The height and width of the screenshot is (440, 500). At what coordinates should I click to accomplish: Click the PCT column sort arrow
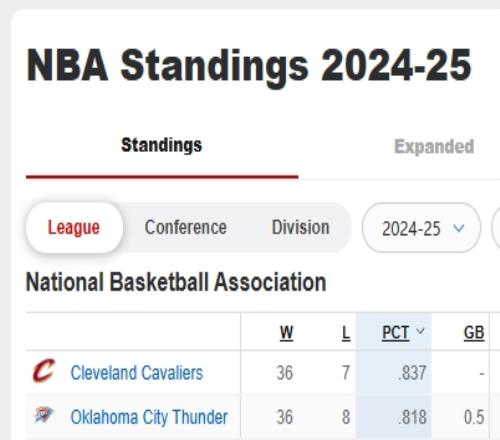click(x=420, y=331)
